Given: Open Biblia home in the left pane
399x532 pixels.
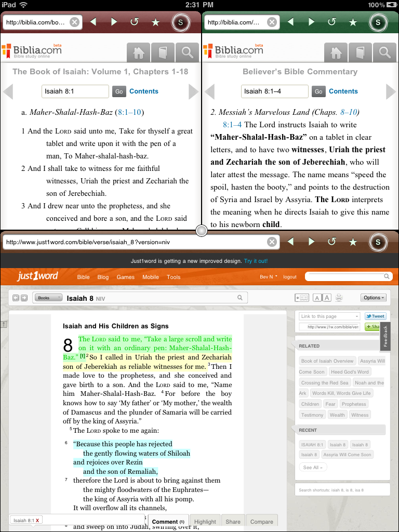Looking at the screenshot, I should tap(138, 53).
